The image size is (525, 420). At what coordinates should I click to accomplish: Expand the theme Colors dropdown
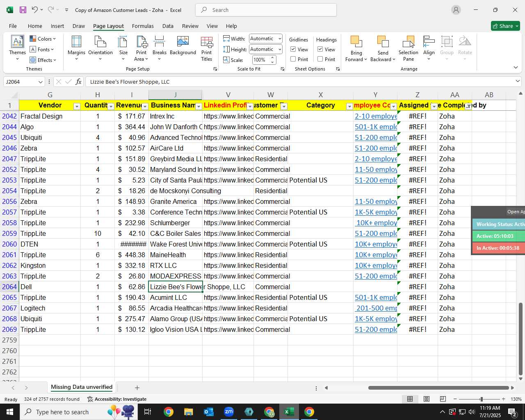coord(43,39)
